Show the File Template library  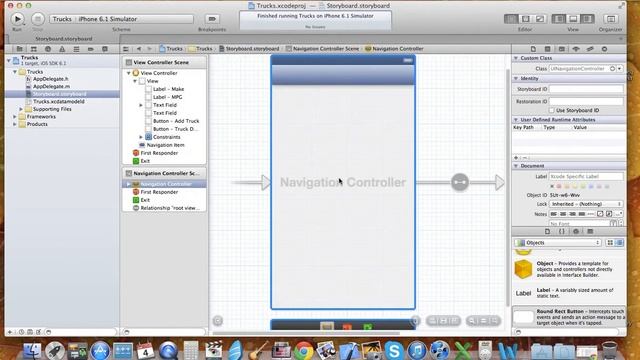(547, 231)
